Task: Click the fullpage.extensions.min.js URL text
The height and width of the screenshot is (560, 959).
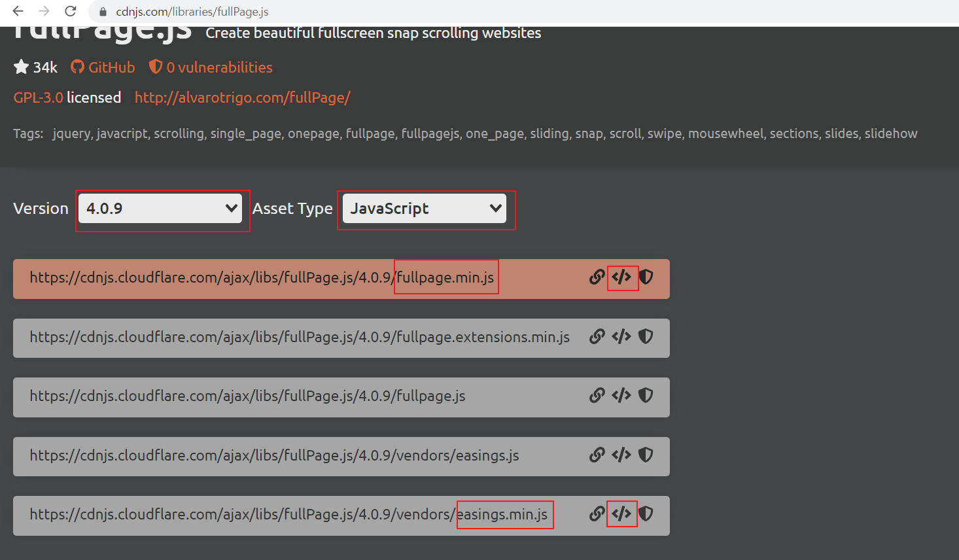Action: click(x=300, y=338)
